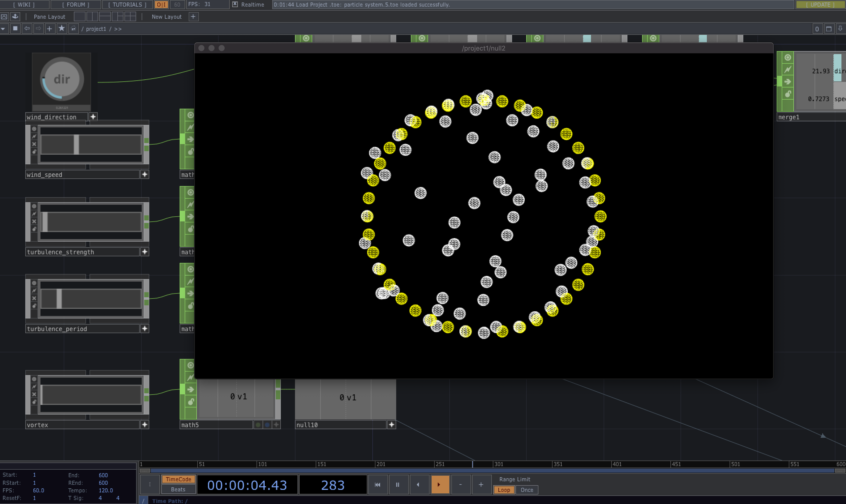
Task: Click viewer active icon on merge1 node
Action: [788, 58]
